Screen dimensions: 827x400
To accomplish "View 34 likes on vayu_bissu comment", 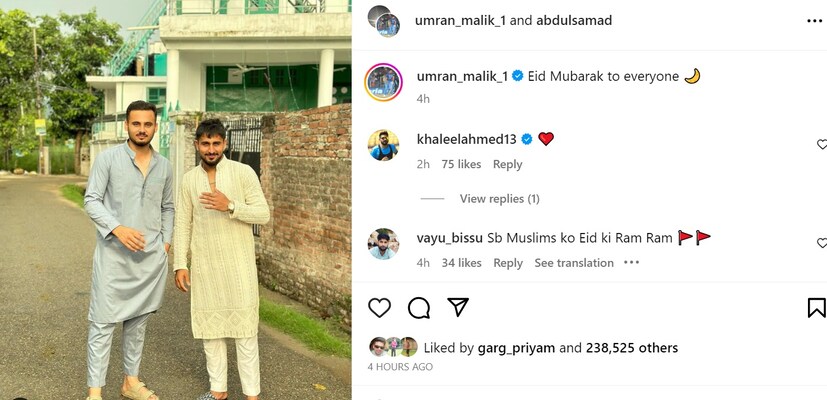I will pos(461,263).
